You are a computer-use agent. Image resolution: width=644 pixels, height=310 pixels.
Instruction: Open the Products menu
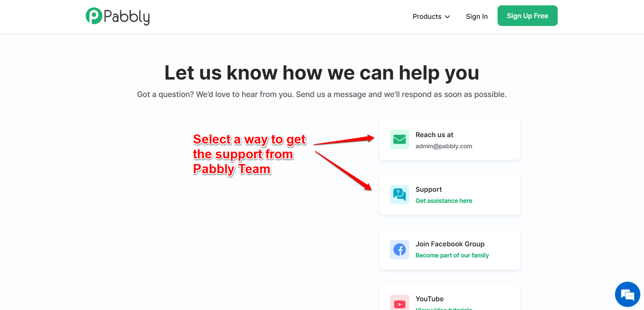(431, 16)
